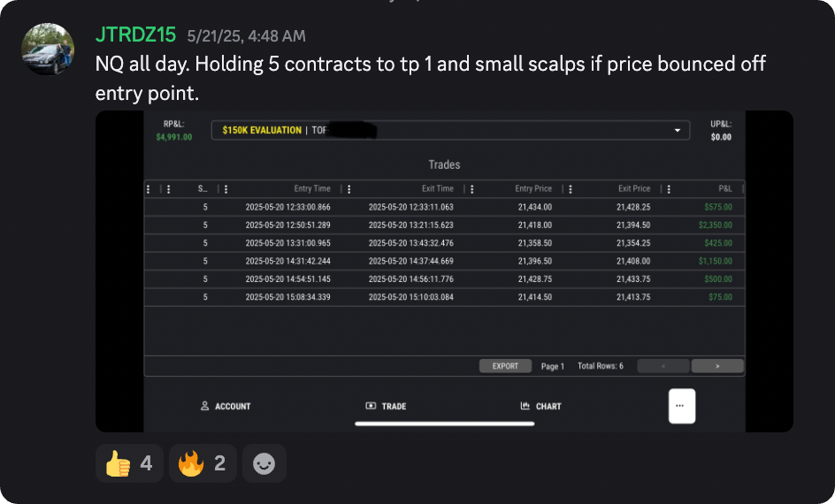Open the add reaction smiley picker
Image resolution: width=835 pixels, height=504 pixels.
(264, 463)
